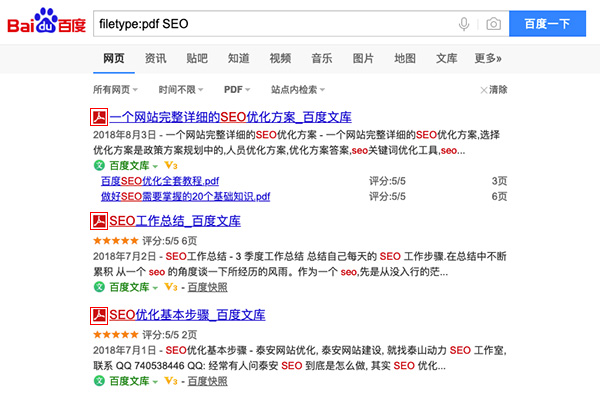Viewport: 600px width, 400px height.
Task: Open 百度SEO优化全套教程.pdf link
Action: (160, 181)
